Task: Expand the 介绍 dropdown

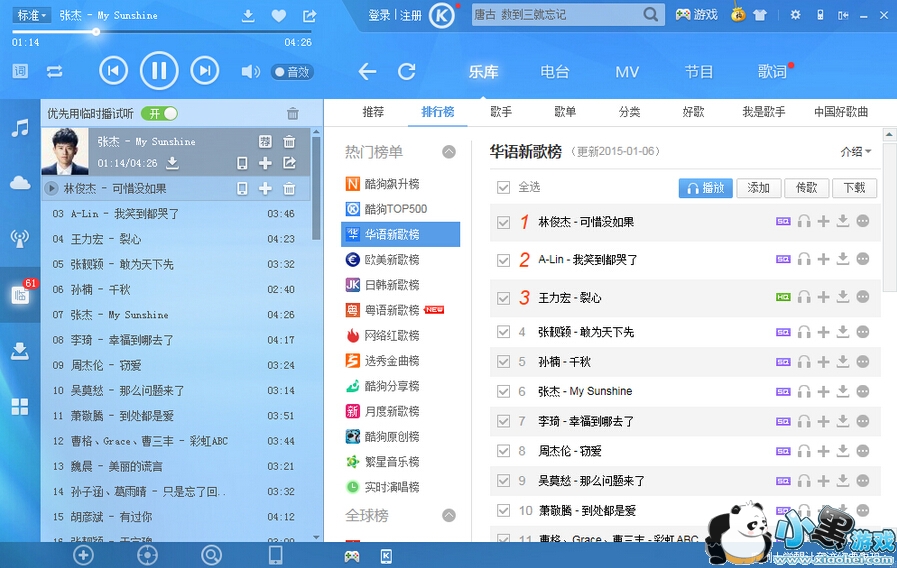Action: pyautogui.click(x=856, y=152)
